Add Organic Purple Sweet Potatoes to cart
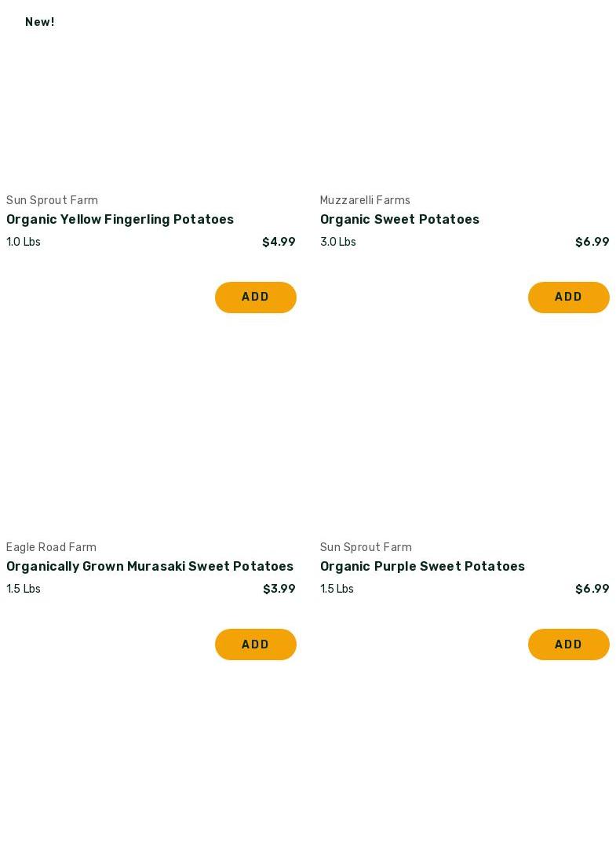616x858 pixels. coord(568,644)
